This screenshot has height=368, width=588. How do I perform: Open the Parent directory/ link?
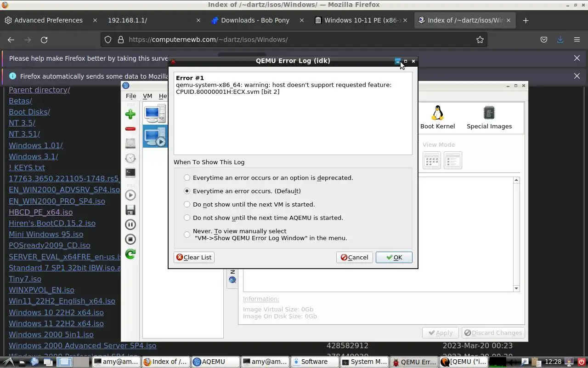39,90
